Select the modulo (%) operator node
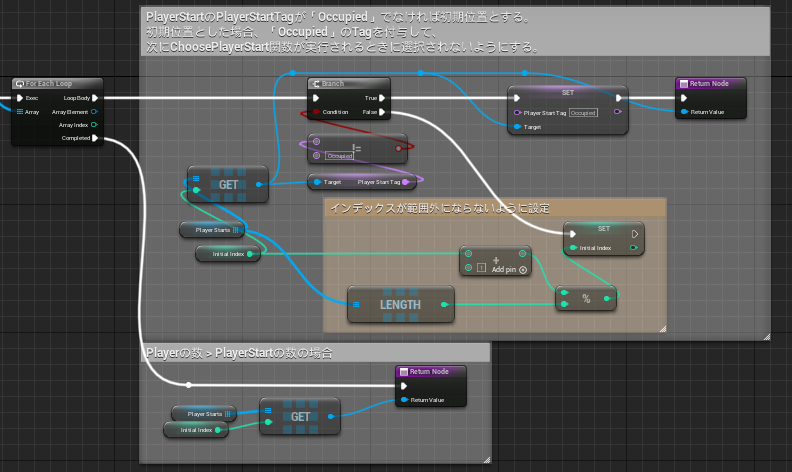Image resolution: width=792 pixels, height=472 pixels. [587, 297]
